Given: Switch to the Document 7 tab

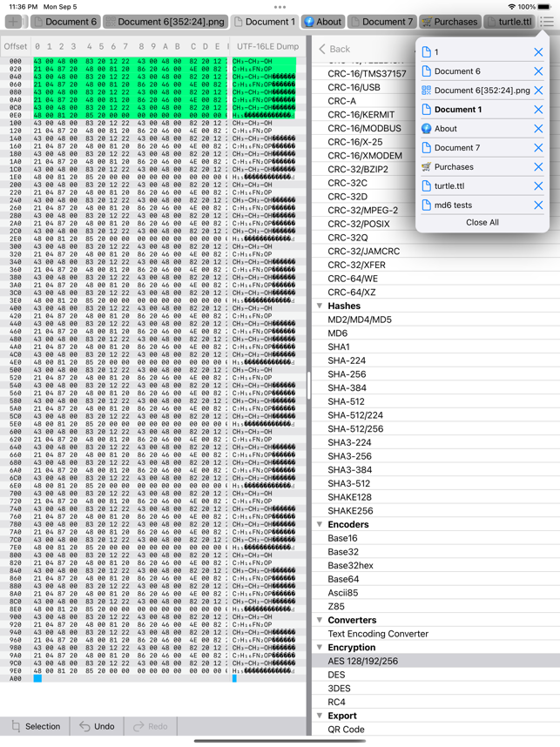Looking at the screenshot, I should click(381, 22).
